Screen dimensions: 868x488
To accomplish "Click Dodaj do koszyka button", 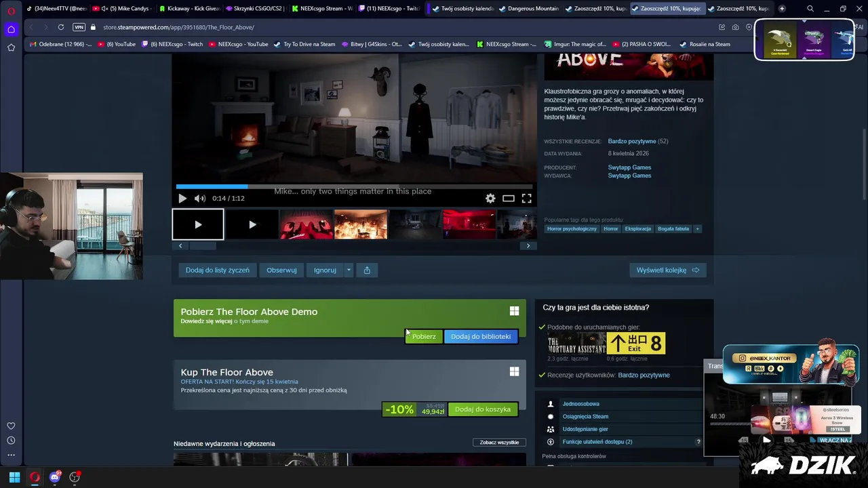I will coord(483,409).
